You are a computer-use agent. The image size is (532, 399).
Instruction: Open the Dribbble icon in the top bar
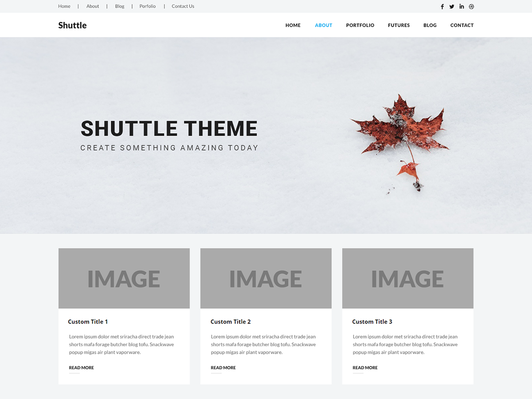471,6
